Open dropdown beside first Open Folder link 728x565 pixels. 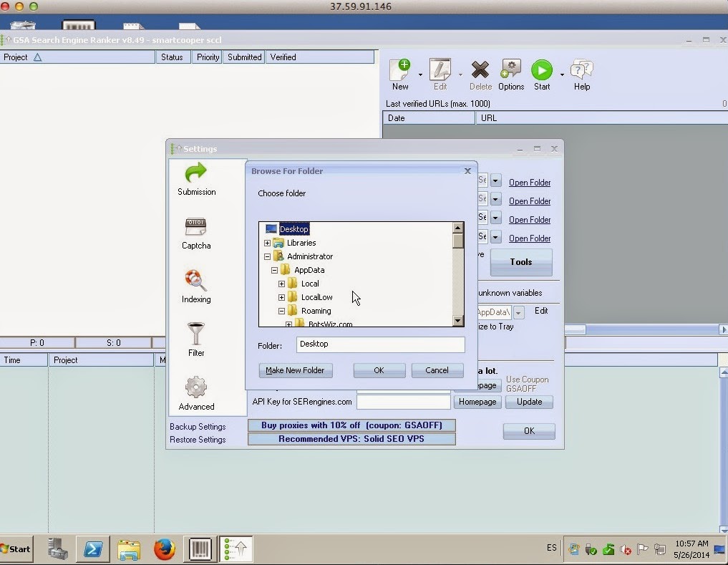pyautogui.click(x=495, y=180)
